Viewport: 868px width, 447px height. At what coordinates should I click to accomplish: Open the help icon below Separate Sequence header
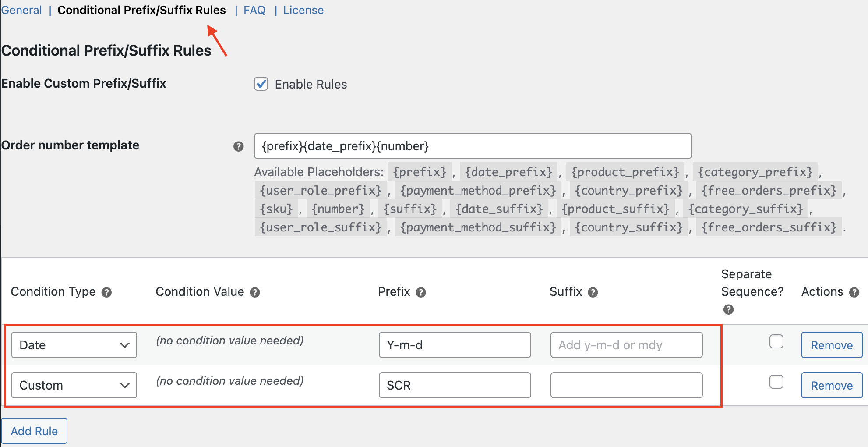[x=729, y=310]
